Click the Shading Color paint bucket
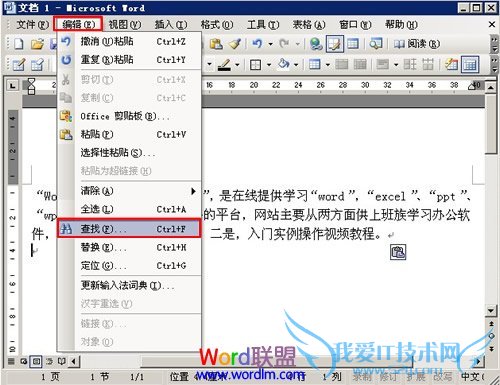 (284, 64)
